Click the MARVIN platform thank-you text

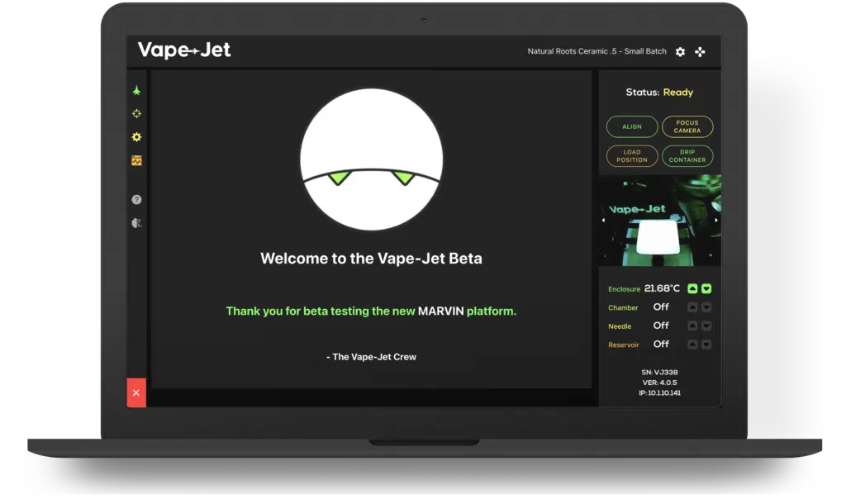(371, 311)
